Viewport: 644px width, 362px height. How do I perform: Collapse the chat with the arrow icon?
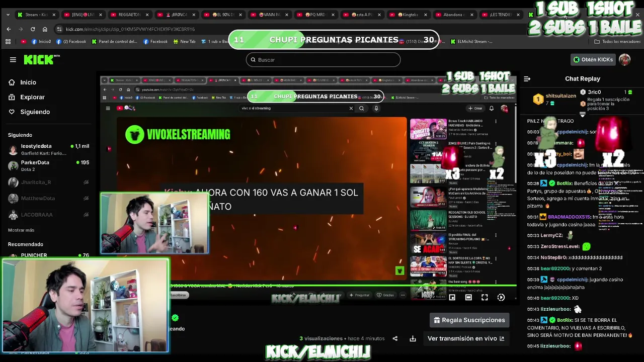click(527, 79)
